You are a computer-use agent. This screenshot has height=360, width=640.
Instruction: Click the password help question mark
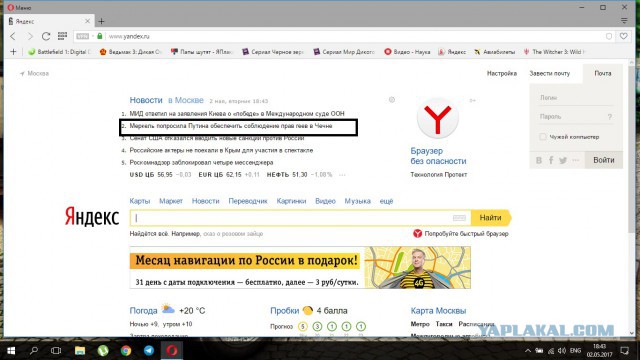pyautogui.click(x=609, y=117)
